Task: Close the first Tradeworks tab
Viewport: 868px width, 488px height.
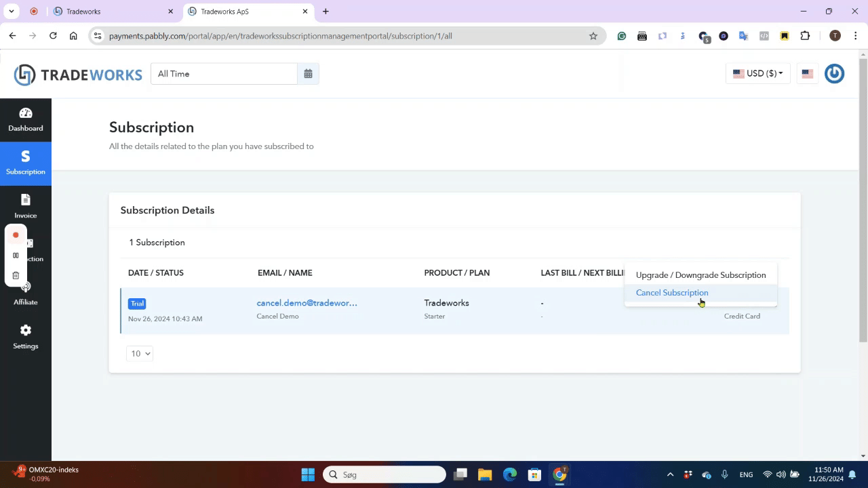Action: [171, 12]
